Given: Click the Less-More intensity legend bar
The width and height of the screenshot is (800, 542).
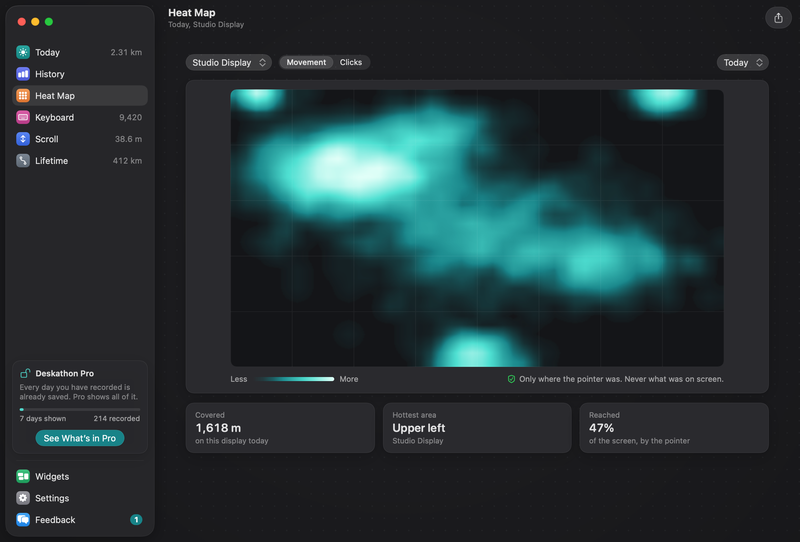Looking at the screenshot, I should (x=294, y=379).
